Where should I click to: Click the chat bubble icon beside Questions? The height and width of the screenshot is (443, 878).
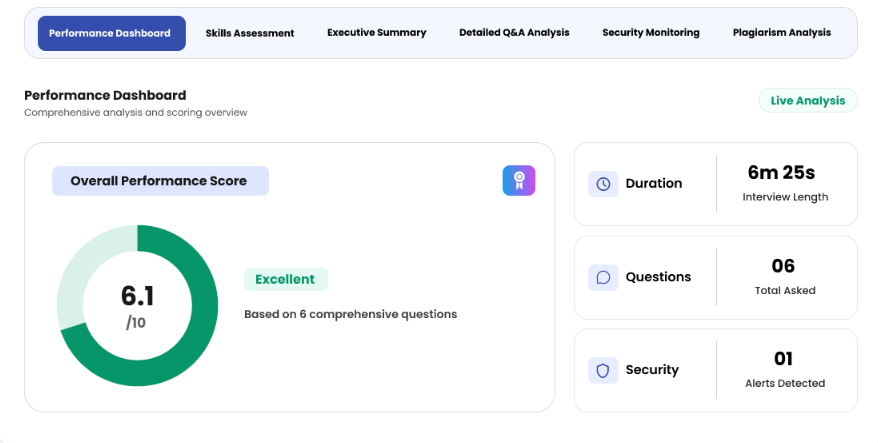(x=603, y=277)
